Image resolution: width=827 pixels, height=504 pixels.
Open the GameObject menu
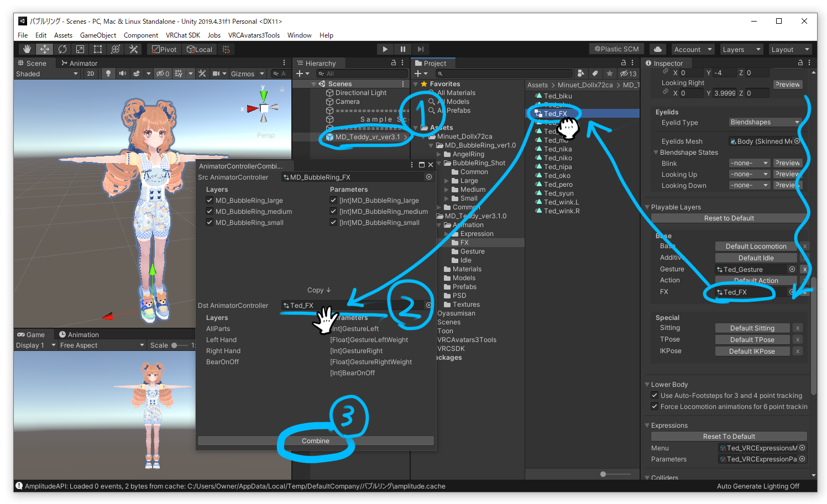pyautogui.click(x=98, y=35)
